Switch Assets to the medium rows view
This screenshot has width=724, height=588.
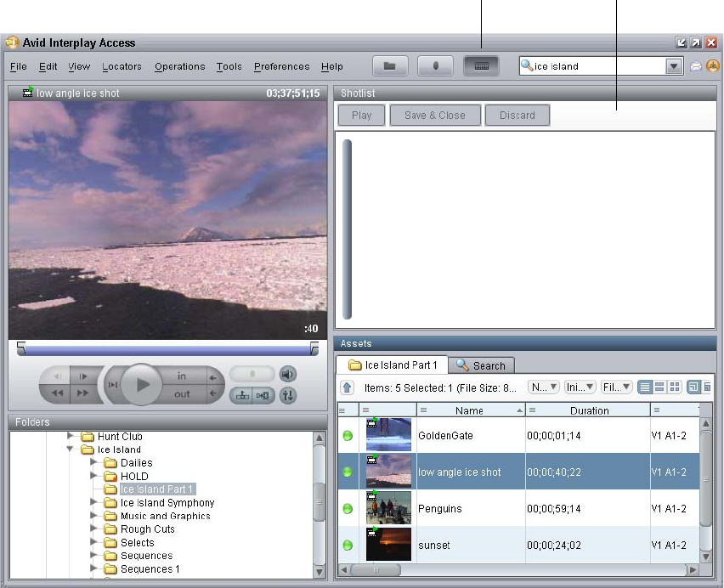[659, 387]
